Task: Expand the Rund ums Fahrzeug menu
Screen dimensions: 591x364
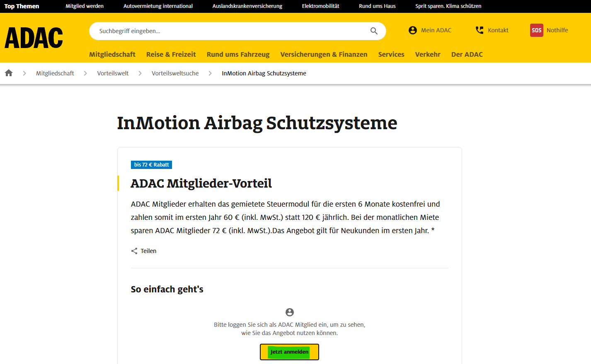Action: click(238, 54)
